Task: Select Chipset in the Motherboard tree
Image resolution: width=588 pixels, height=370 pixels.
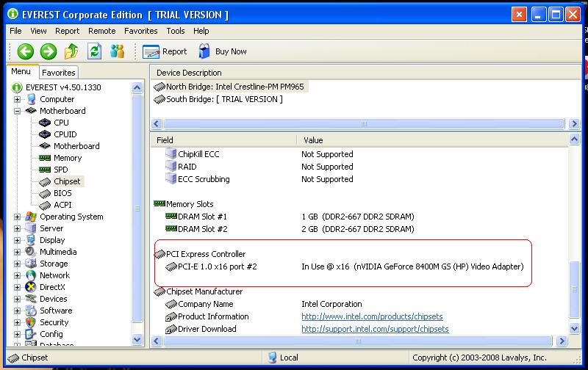Action: [x=67, y=181]
